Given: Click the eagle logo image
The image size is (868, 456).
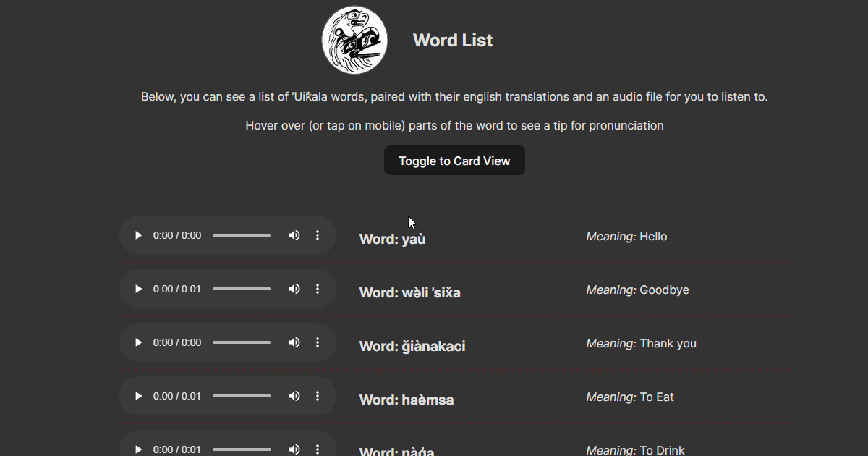Looking at the screenshot, I should (354, 41).
